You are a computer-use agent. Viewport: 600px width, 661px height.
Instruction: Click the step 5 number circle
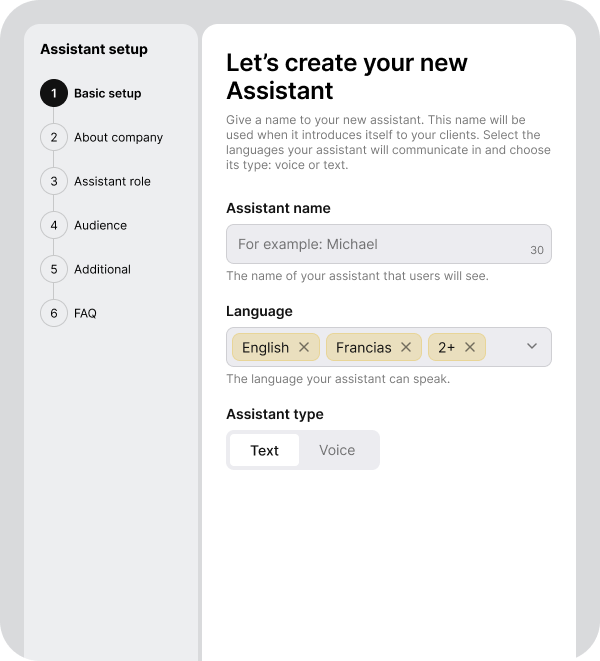[x=54, y=269]
